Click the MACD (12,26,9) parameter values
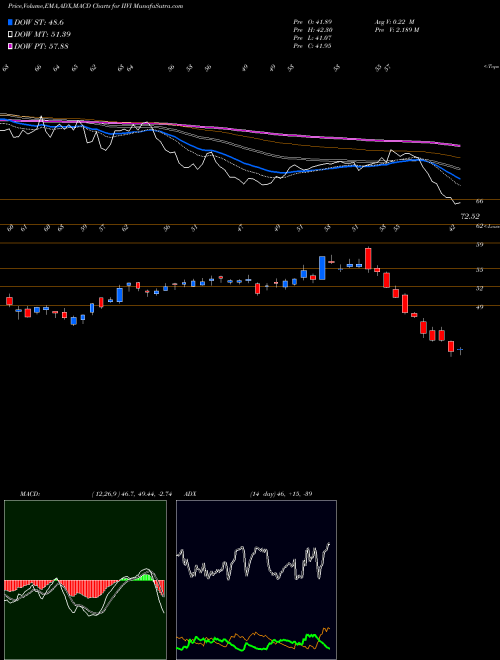This screenshot has width=500, height=660. [x=131, y=494]
